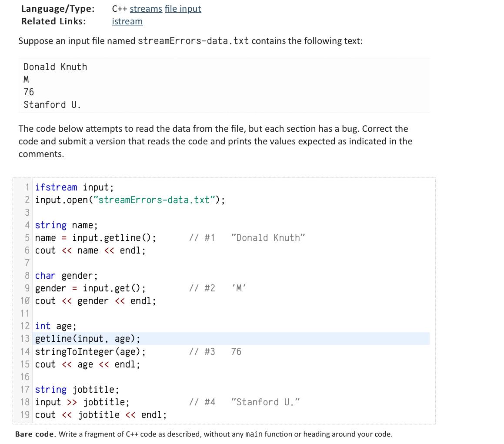Click the char gender declaration
Screen dimensions: 504x444
(x=66, y=275)
